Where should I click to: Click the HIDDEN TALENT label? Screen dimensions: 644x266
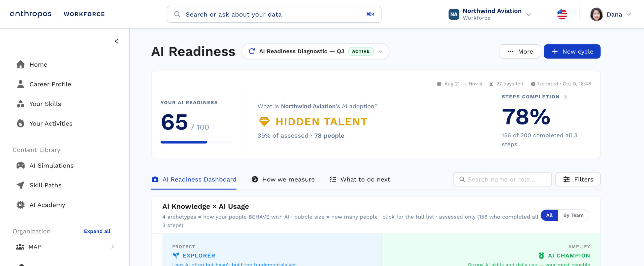tap(321, 122)
